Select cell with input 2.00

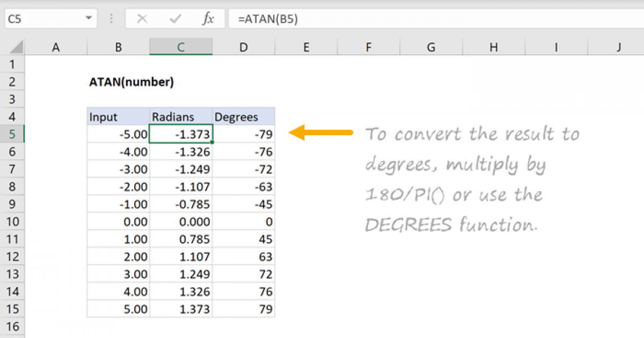pyautogui.click(x=118, y=256)
